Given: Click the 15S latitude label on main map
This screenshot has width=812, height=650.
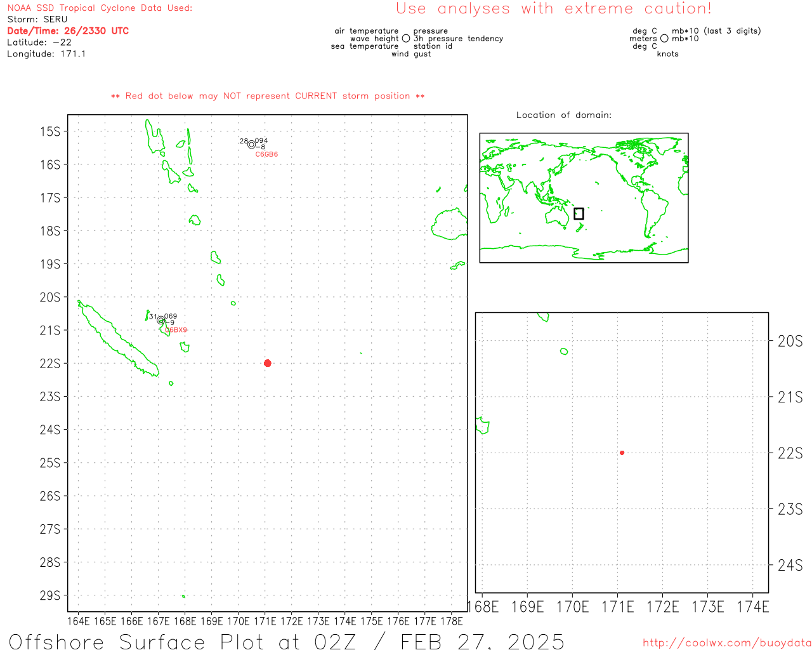Looking at the screenshot, I should coord(50,131).
